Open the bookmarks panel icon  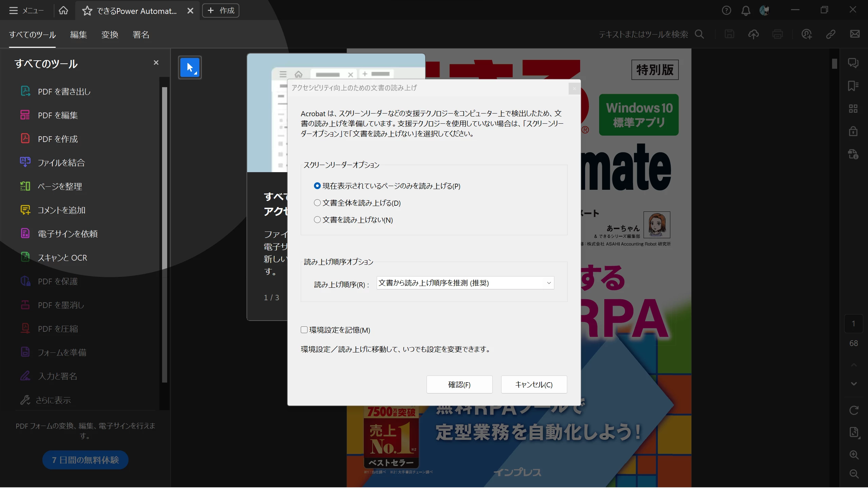pos(853,86)
